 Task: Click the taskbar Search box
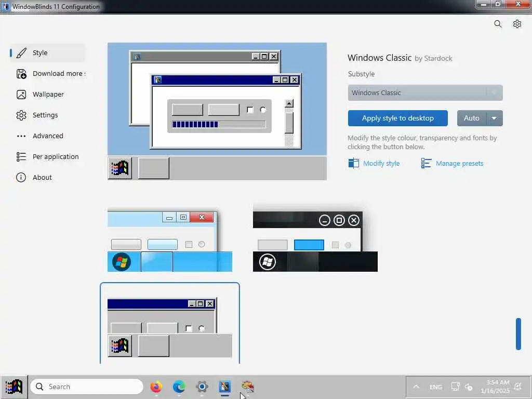coord(87,387)
